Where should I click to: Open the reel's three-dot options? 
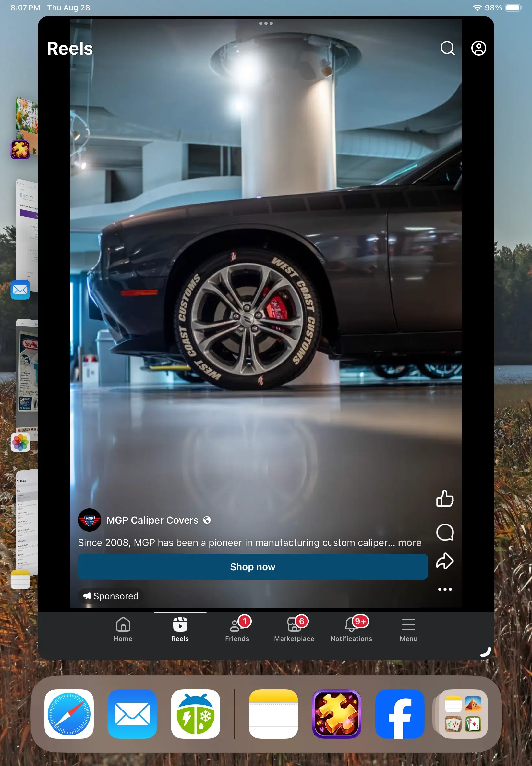(x=445, y=589)
